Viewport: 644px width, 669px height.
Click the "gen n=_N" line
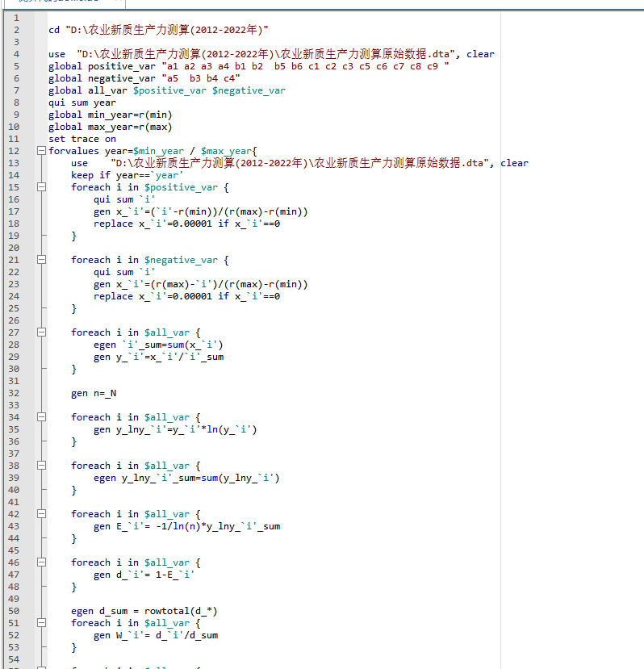94,393
